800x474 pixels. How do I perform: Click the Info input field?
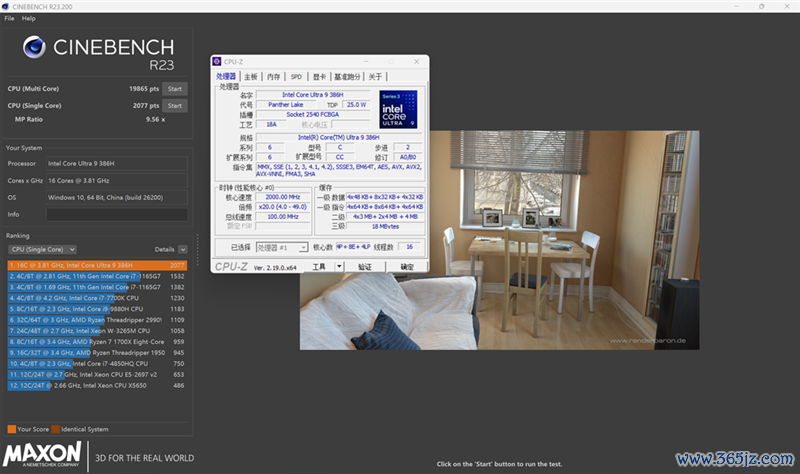tap(117, 214)
